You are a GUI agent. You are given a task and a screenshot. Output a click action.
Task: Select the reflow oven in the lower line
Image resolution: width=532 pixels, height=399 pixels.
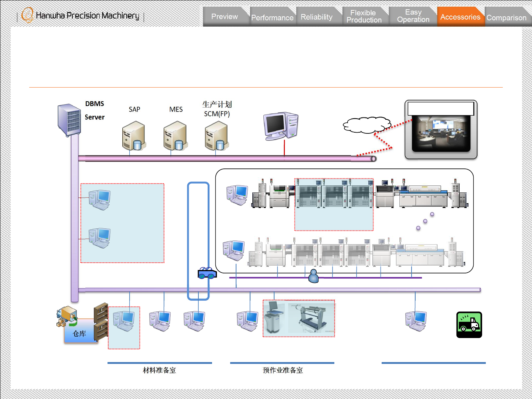[420, 255]
